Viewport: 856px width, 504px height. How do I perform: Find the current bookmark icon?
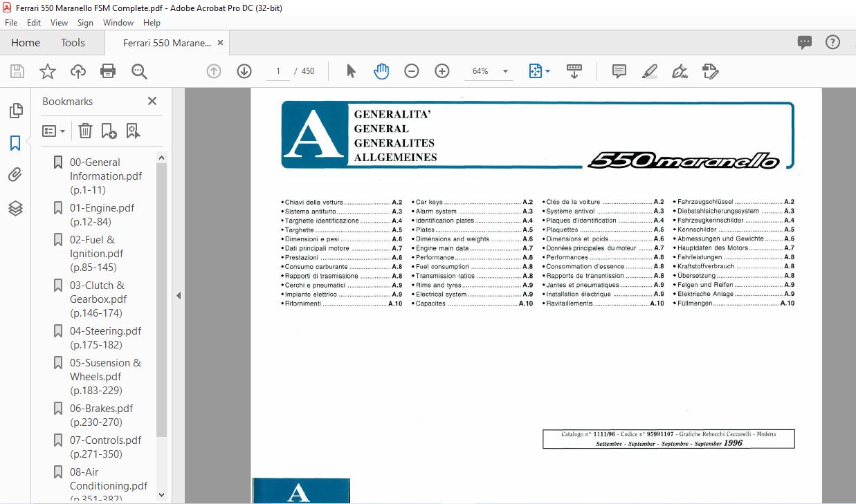[133, 131]
